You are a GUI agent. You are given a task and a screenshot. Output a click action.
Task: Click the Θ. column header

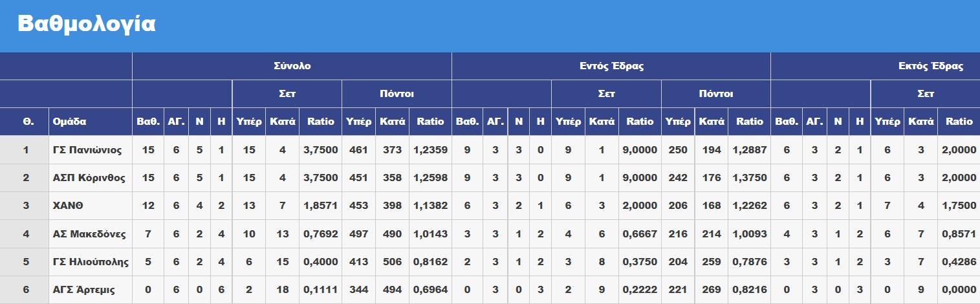[x=28, y=122]
